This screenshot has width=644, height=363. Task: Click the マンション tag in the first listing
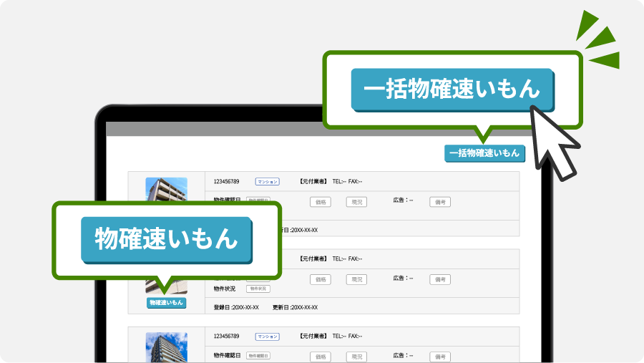pos(268,182)
